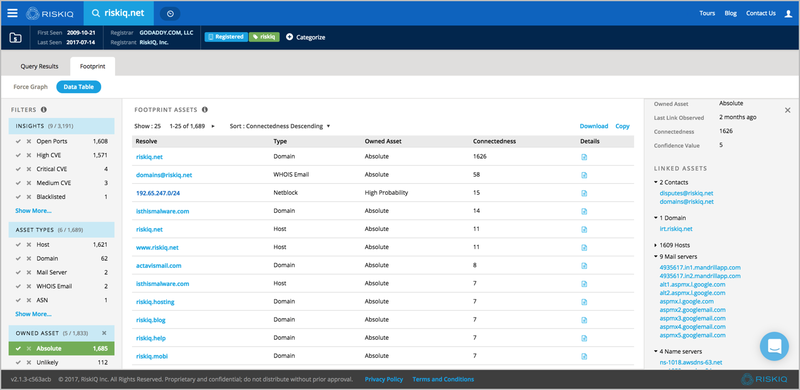This screenshot has height=390, width=800.
Task: Exclude Domain asset type with X
Action: (29, 258)
